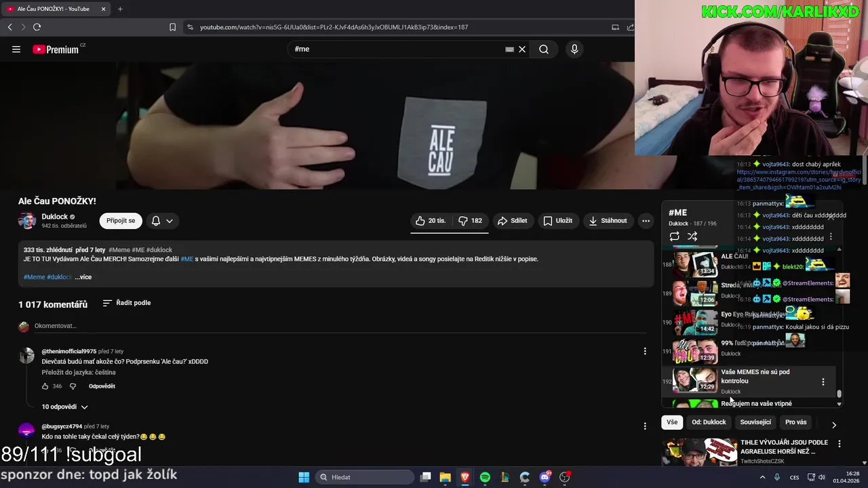868x488 pixels.
Task: Join channel via Připojit se button
Action: click(121, 221)
